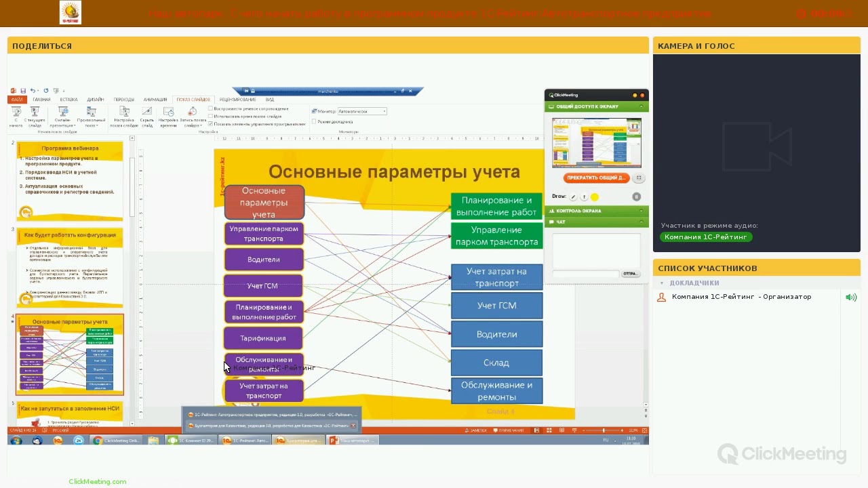Image resolution: width=868 pixels, height=488 pixels.
Task: Enable presenter mode (Режим докладчика) checkbox
Action: click(314, 121)
